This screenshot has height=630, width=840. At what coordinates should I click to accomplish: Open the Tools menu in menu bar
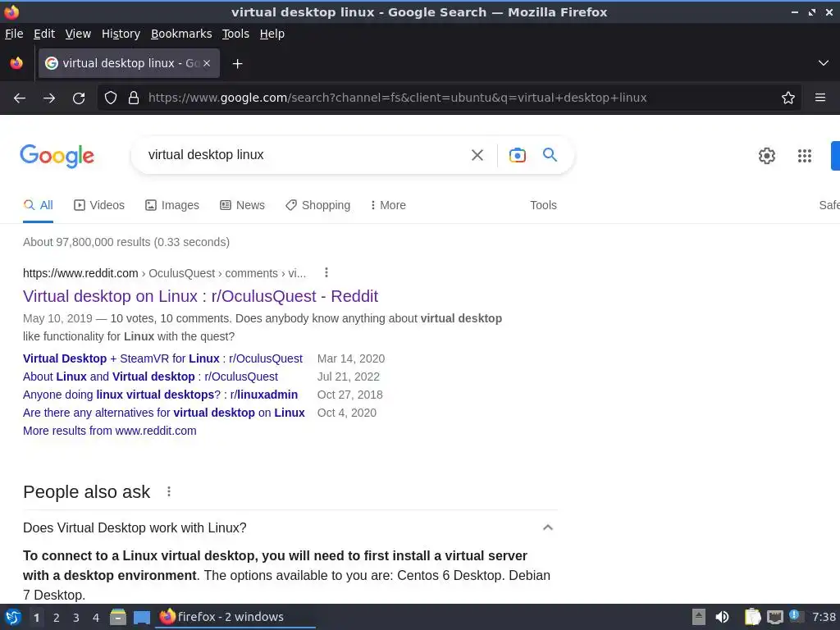[235, 34]
